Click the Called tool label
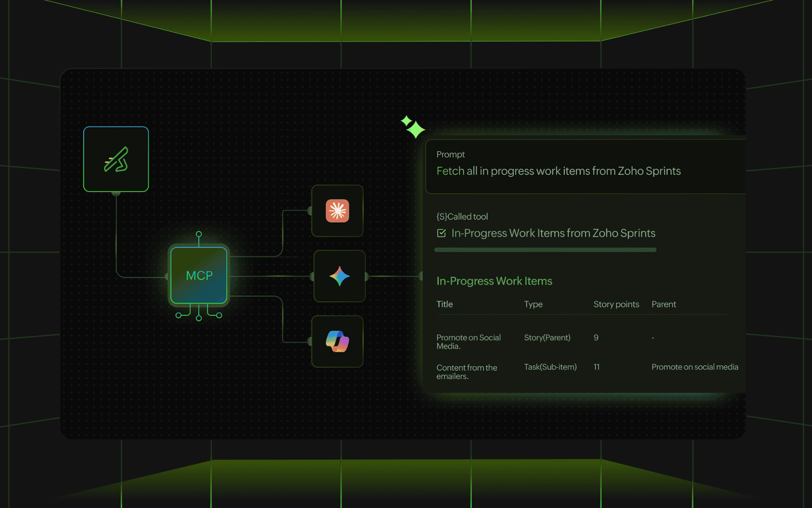Image resolution: width=812 pixels, height=508 pixels. click(x=462, y=216)
